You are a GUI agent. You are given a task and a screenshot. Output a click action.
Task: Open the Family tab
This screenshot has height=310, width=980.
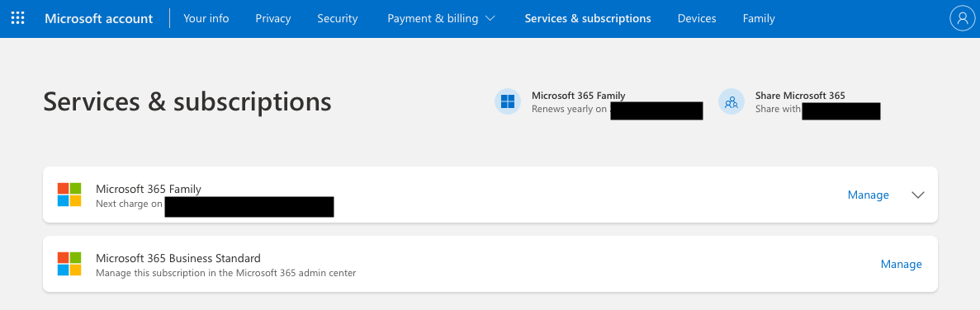click(759, 19)
